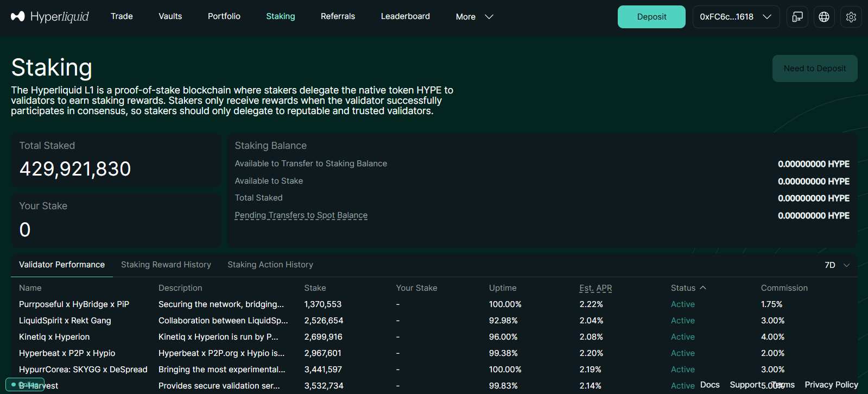Open the 7D time range dropdown
The image size is (868, 394).
837,265
